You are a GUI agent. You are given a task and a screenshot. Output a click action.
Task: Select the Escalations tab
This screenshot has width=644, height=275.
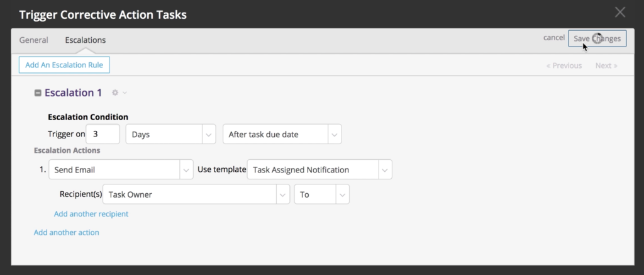point(85,40)
